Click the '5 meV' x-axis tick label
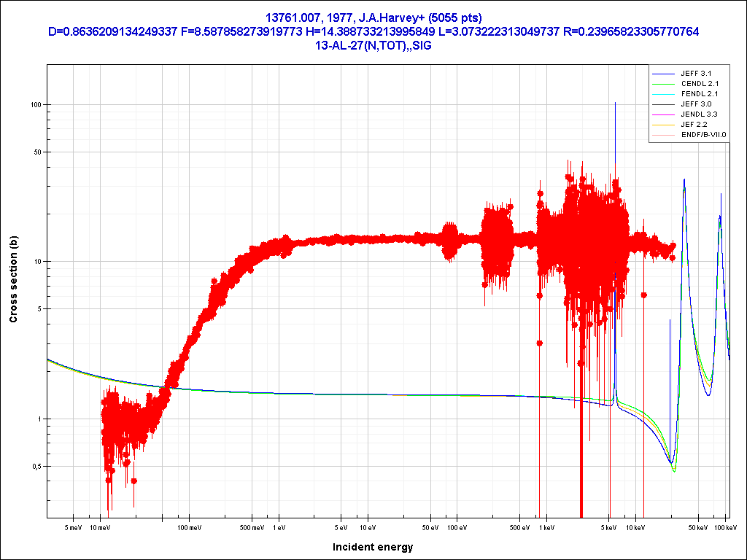The height and width of the screenshot is (560, 747). pos(73,527)
